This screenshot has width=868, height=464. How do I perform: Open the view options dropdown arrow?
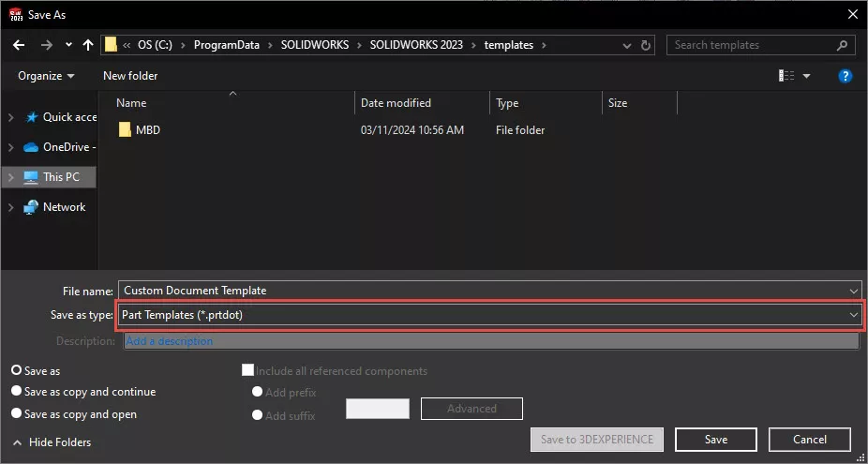tap(806, 76)
